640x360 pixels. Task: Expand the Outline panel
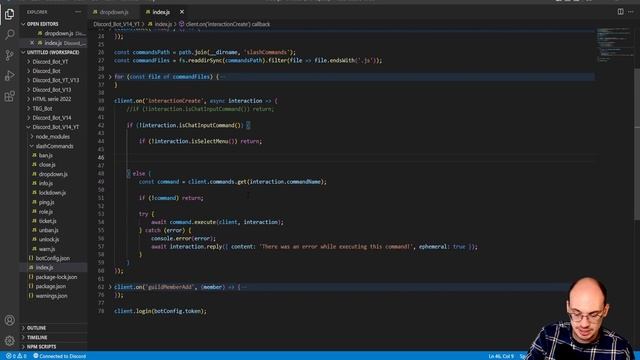pyautogui.click(x=36, y=328)
